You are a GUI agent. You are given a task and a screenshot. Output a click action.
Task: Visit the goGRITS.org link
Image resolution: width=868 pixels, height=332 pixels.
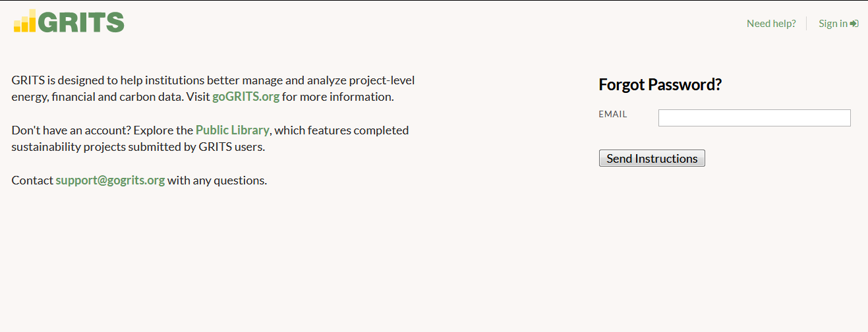click(x=246, y=97)
